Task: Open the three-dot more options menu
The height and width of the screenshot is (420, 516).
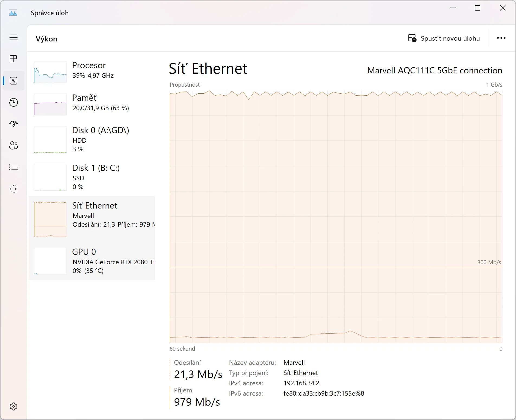Action: click(501, 38)
